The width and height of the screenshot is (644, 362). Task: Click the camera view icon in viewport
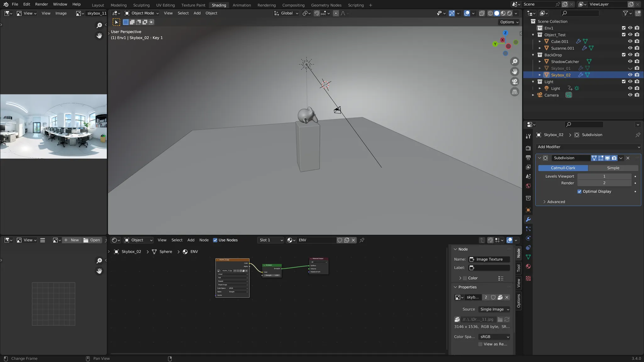pyautogui.click(x=515, y=82)
